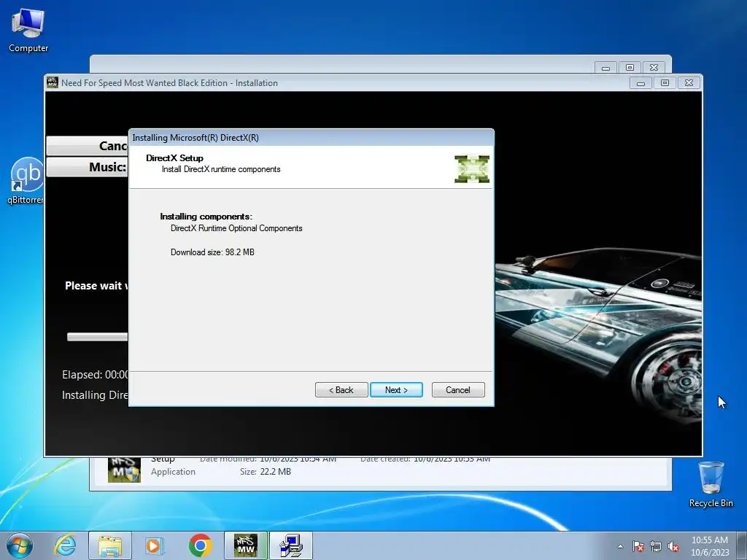The height and width of the screenshot is (560, 747).
Task: Open Action Center flag icon in tray
Action: pos(638,547)
